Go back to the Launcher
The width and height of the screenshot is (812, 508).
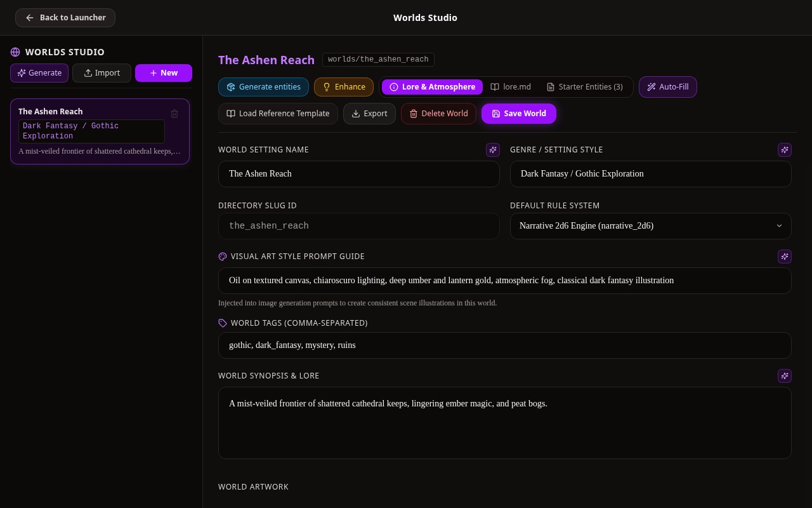pyautogui.click(x=65, y=18)
